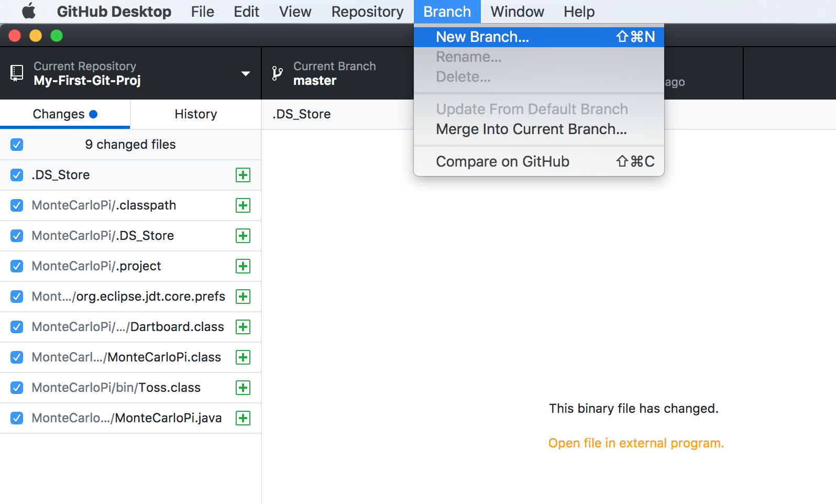Screen dimensions: 836x504
Task: Click the added-file plus icon for .DS_Store
Action: (243, 175)
